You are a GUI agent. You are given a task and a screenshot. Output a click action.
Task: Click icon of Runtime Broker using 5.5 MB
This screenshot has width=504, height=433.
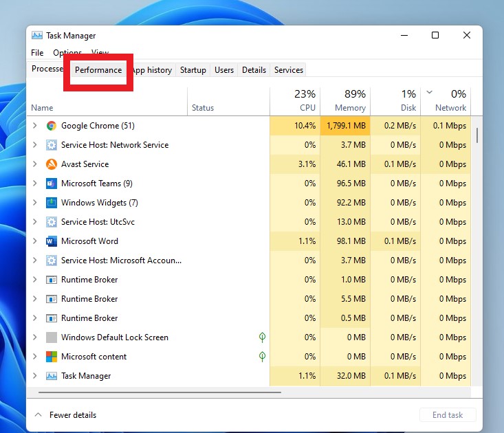pyautogui.click(x=52, y=299)
